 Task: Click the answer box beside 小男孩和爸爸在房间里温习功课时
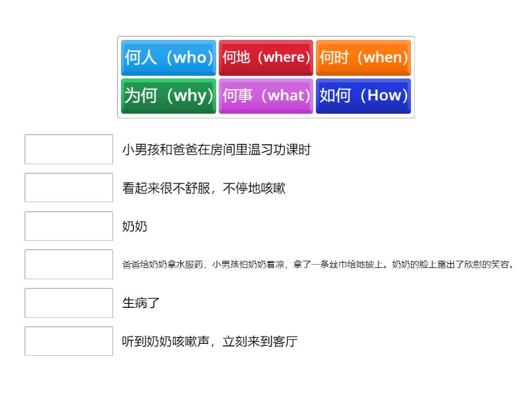[68, 149]
